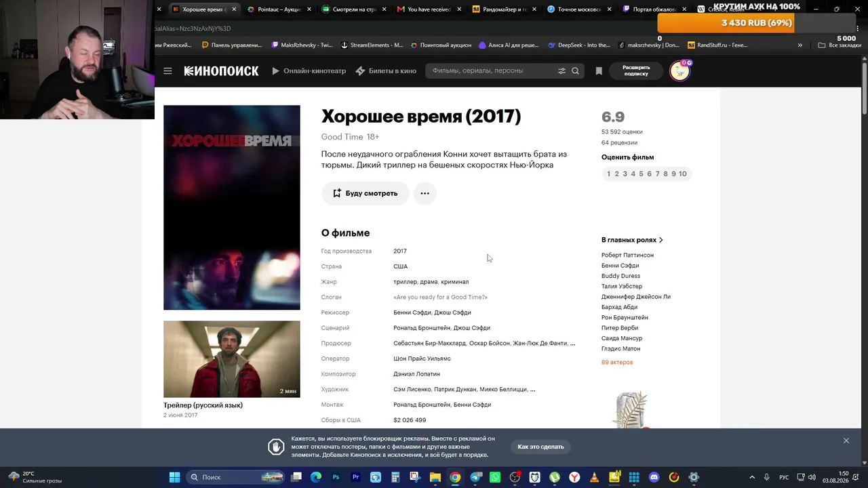Open WhatsApp from the taskbar

(x=495, y=477)
